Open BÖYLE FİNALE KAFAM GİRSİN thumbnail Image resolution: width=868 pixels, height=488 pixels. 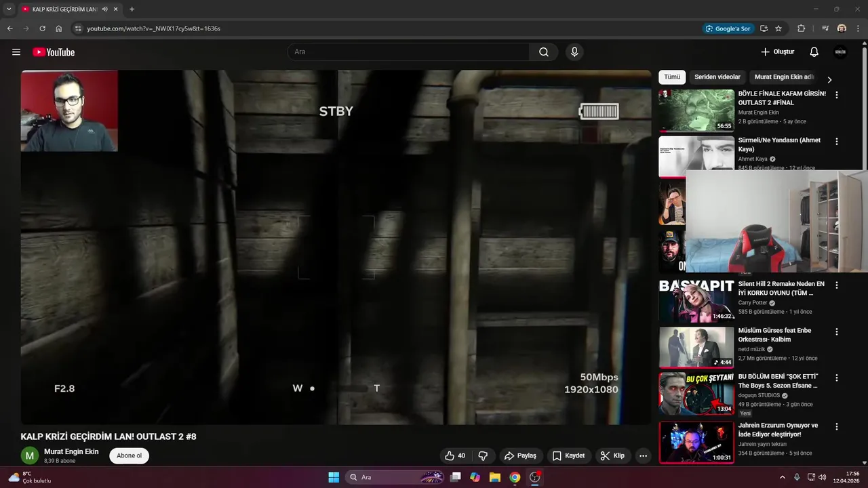696,110
